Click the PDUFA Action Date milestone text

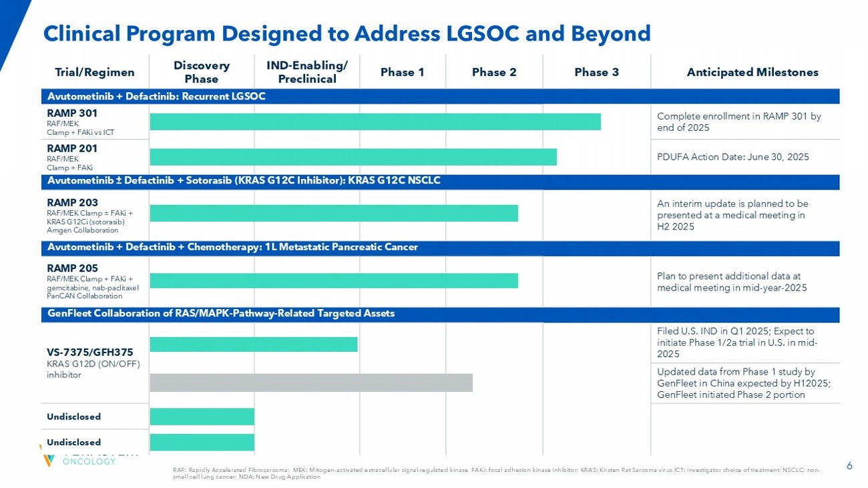click(x=733, y=157)
